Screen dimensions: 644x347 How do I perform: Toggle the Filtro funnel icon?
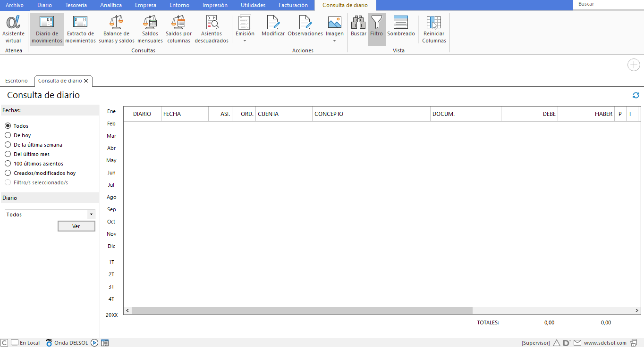377,22
